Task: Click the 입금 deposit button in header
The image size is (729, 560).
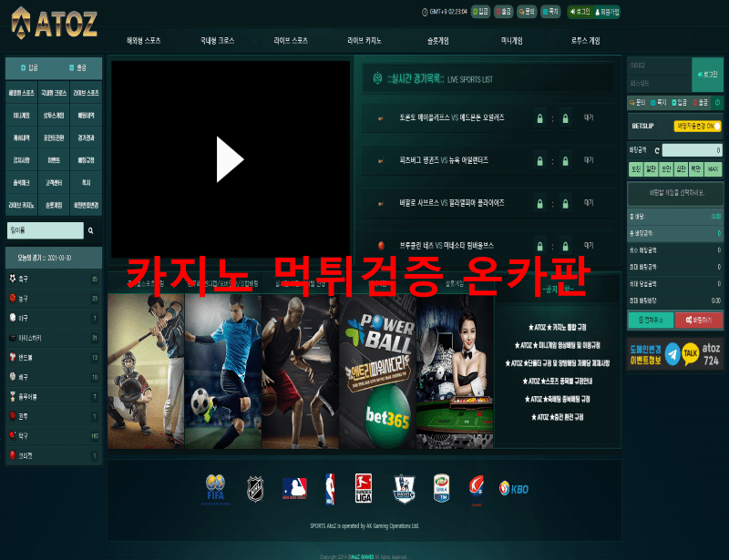Action: pos(481,12)
